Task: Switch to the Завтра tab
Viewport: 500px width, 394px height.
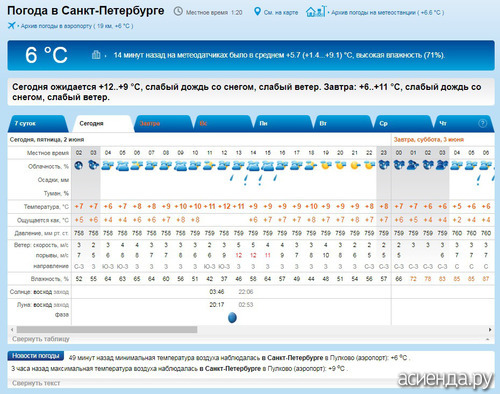Action: (162, 124)
